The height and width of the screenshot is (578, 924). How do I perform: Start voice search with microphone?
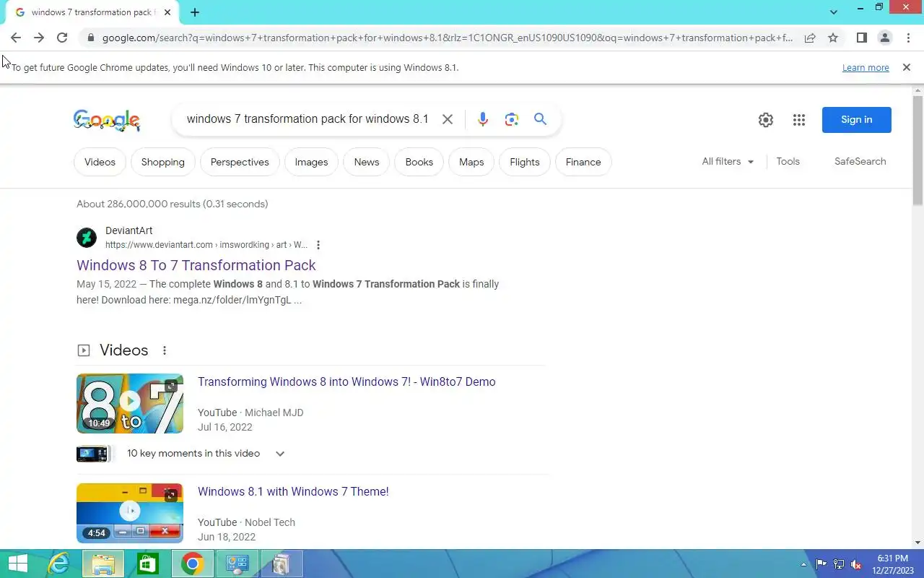[483, 119]
